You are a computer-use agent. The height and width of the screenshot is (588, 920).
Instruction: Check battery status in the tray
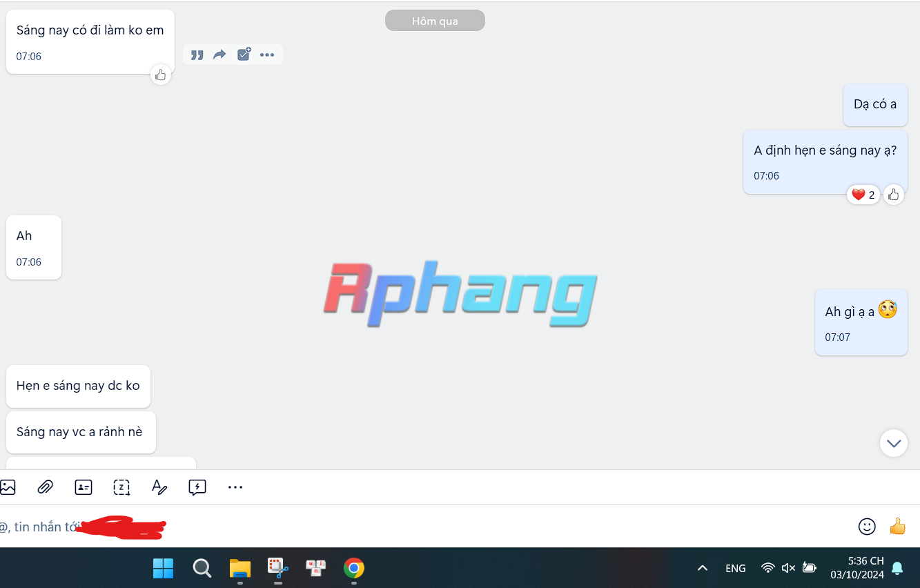pos(810,568)
